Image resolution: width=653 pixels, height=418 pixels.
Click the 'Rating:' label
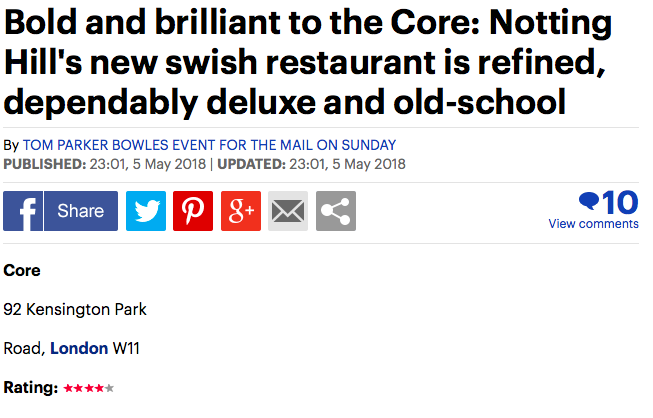coord(31,387)
